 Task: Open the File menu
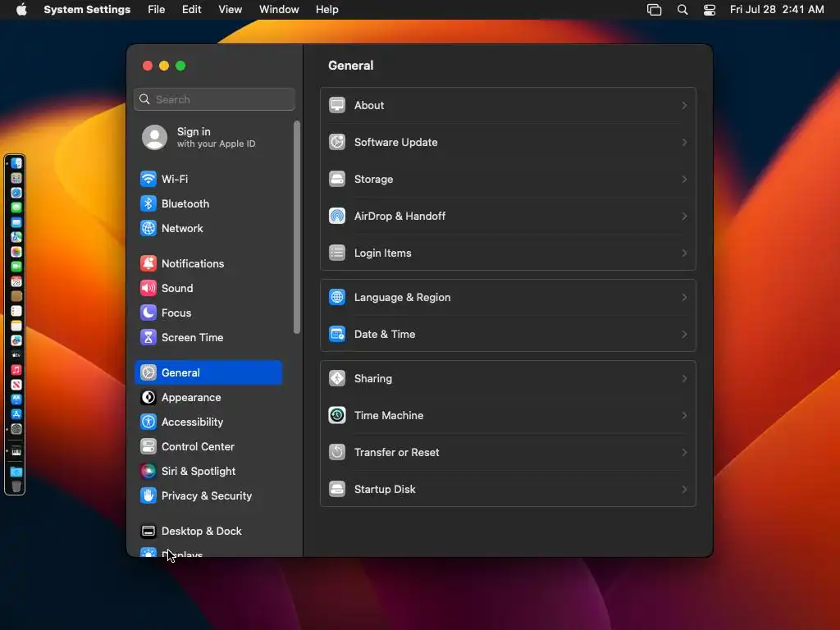pos(157,10)
